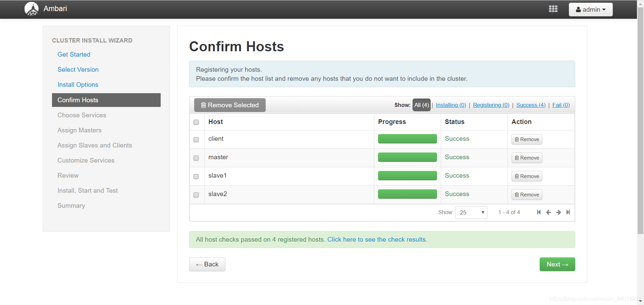644x305 pixels.
Task: Filter by Success (4) hosts
Action: click(531, 105)
